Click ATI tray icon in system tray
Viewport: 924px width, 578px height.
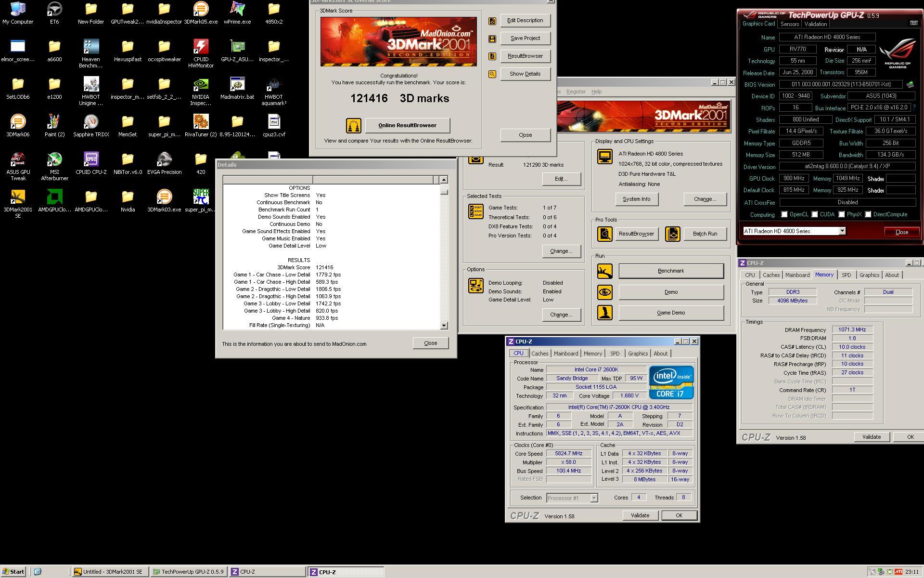pyautogui.click(x=898, y=572)
